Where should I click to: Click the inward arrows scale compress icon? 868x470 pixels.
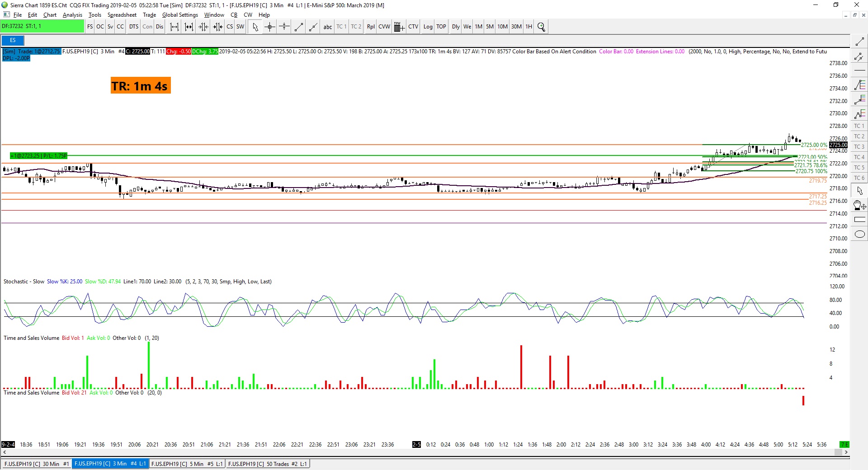click(x=203, y=27)
